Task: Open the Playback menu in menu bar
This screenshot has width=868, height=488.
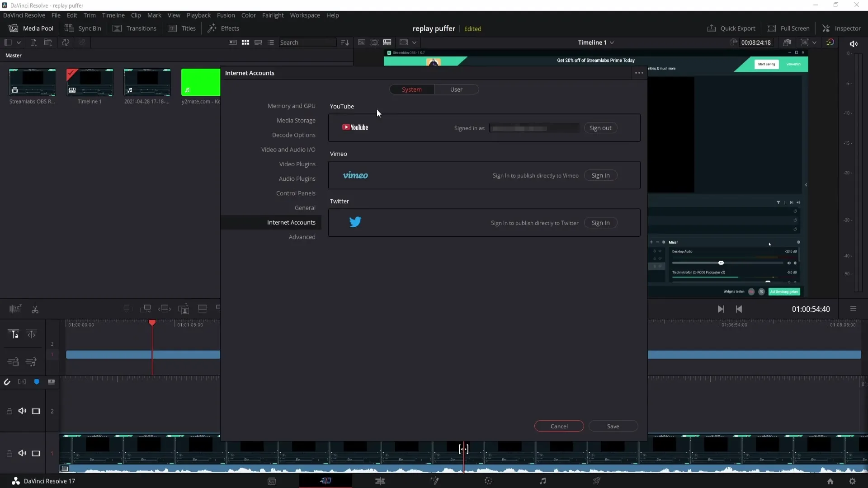Action: click(198, 15)
